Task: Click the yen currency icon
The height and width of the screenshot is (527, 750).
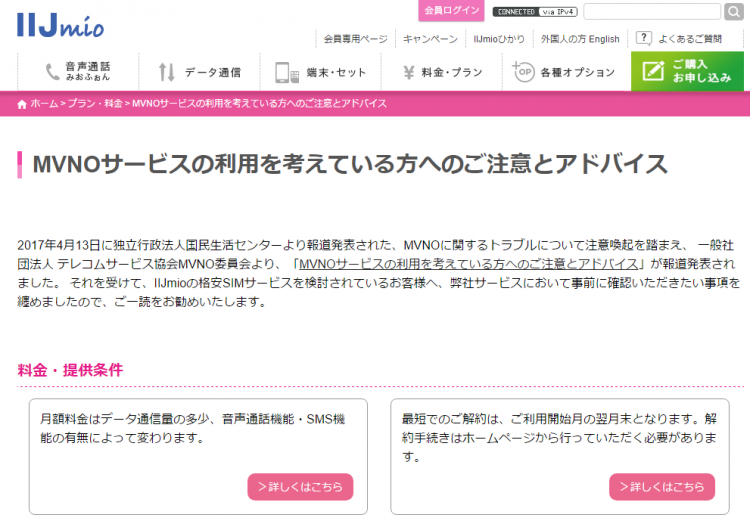Action: click(408, 72)
